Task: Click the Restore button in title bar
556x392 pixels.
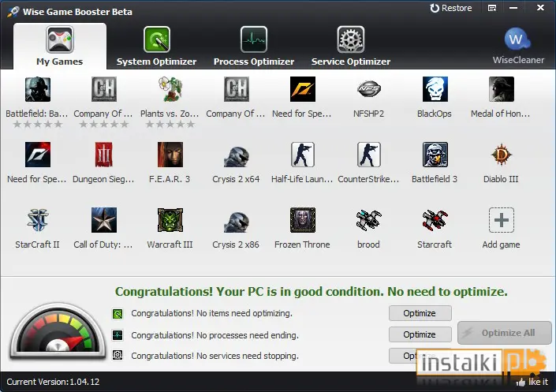Action: (450, 8)
